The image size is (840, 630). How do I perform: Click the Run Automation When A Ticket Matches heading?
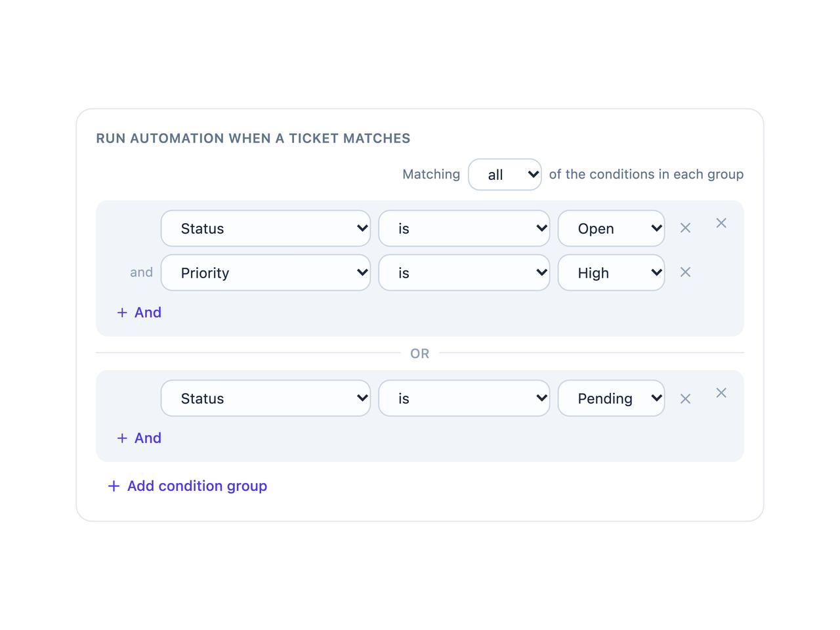click(253, 138)
